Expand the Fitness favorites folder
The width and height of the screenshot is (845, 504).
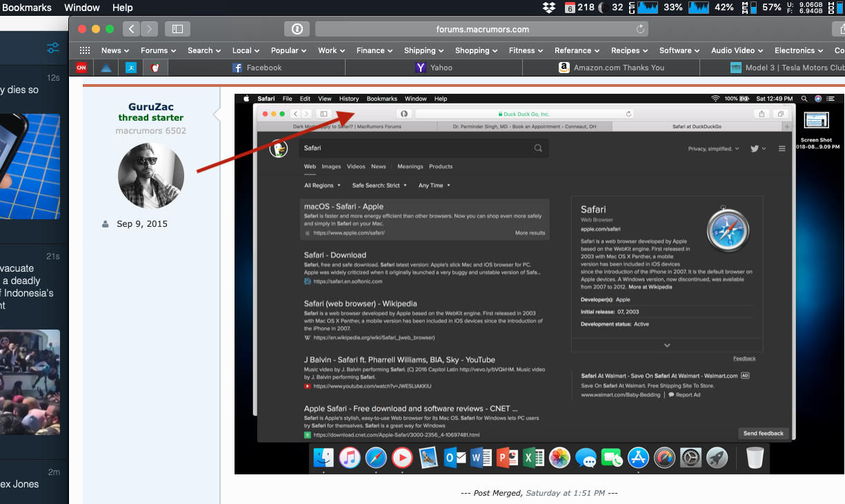coord(527,50)
